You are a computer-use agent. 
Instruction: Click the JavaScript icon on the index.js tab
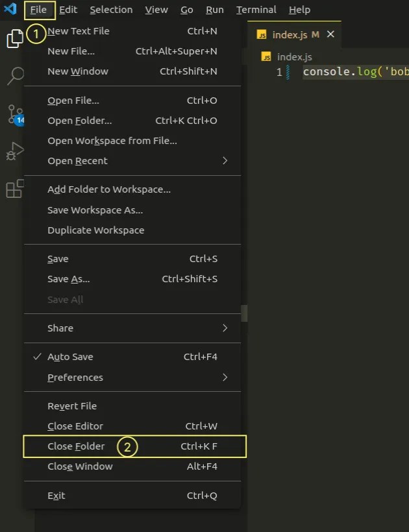(x=262, y=34)
